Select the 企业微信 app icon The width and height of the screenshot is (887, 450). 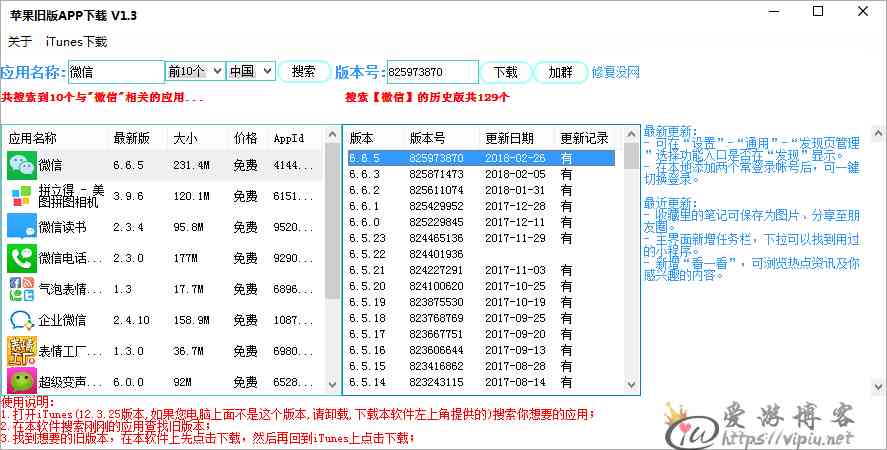point(22,320)
